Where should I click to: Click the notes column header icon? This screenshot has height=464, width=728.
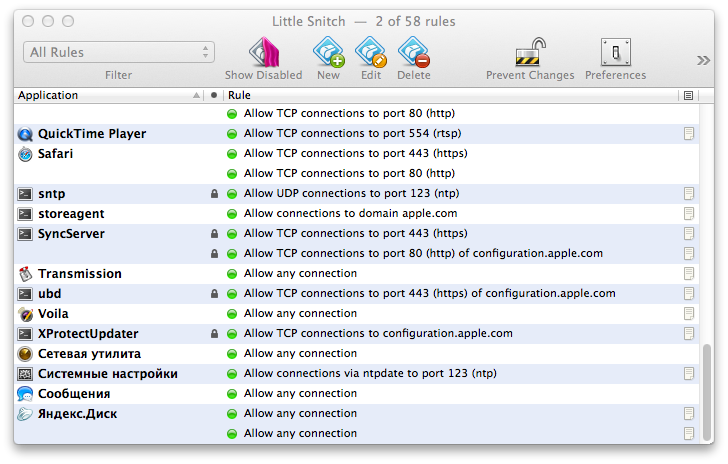[688, 96]
